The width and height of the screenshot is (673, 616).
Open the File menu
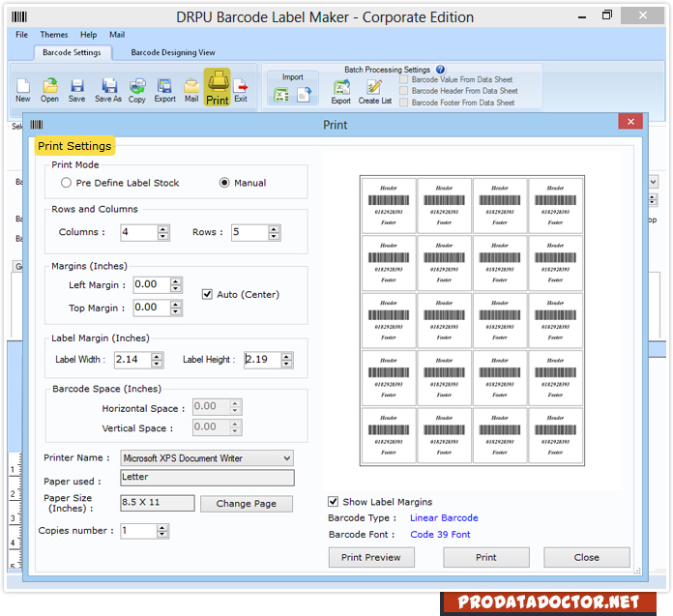(x=21, y=35)
